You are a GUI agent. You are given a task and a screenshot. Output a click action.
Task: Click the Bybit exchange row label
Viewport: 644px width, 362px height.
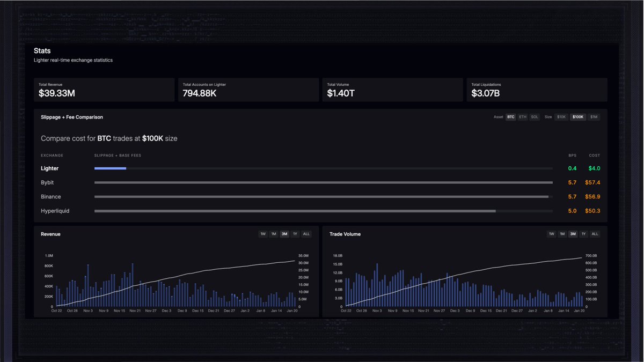pyautogui.click(x=47, y=183)
